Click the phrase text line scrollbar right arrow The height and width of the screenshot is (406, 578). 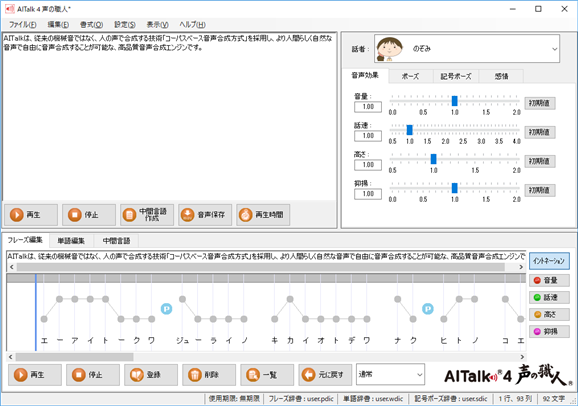click(x=521, y=267)
